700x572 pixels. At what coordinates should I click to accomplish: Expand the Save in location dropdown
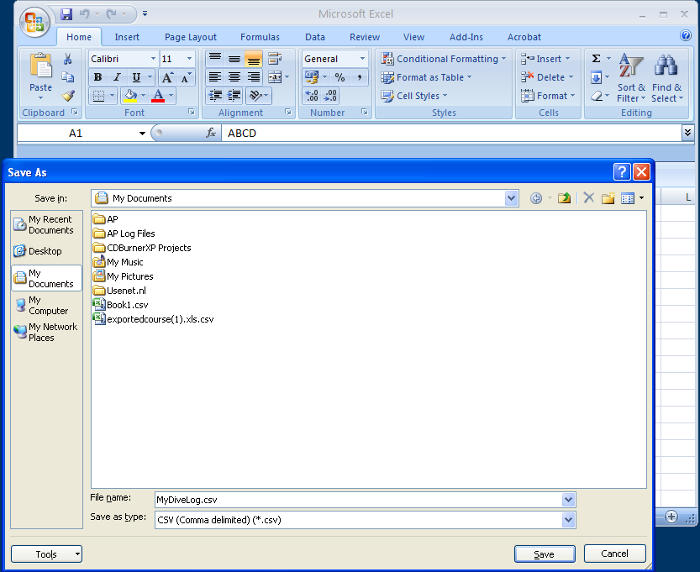point(512,198)
